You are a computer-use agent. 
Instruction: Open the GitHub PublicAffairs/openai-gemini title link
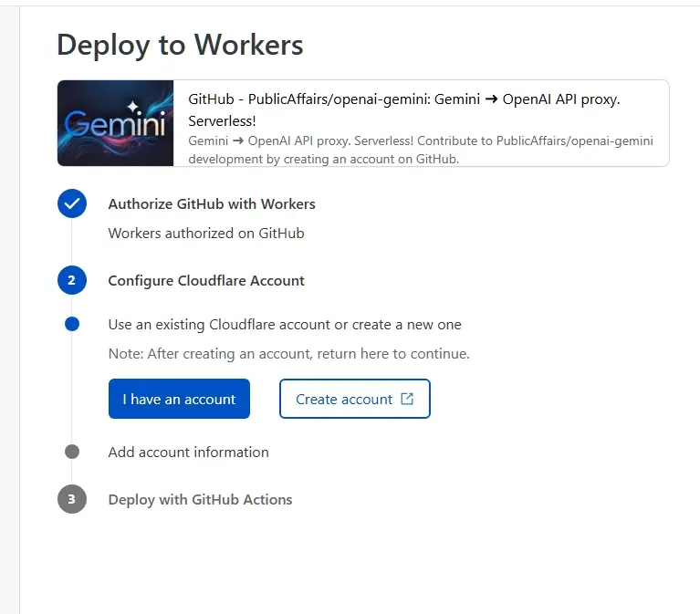pyautogui.click(x=404, y=109)
